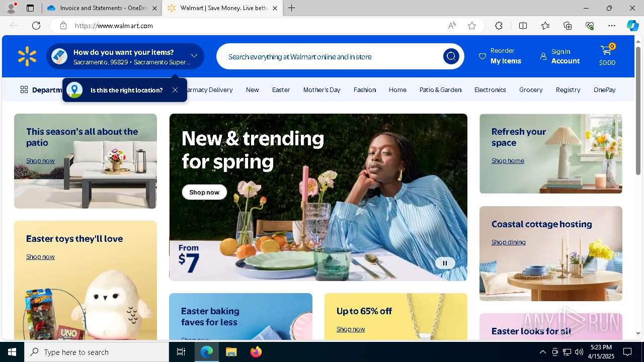The image size is (644, 362).
Task: Open the Patio & Garden nav link
Action: pyautogui.click(x=440, y=89)
